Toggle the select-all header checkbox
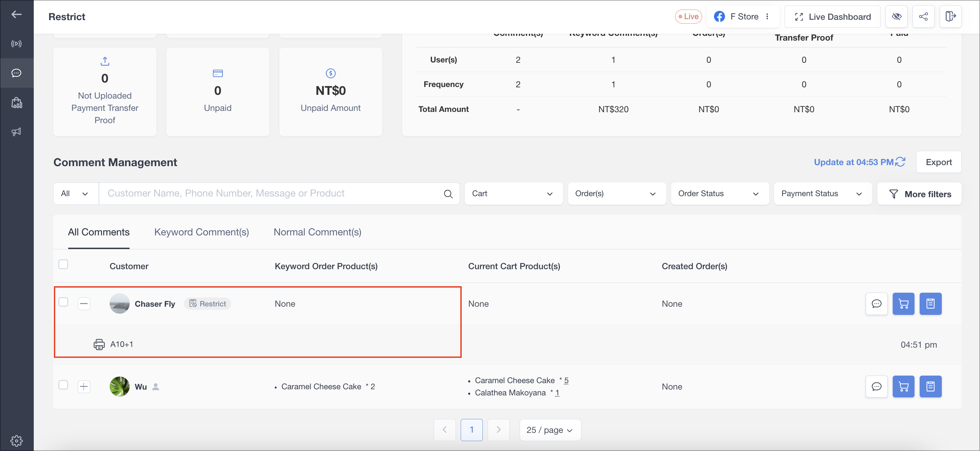This screenshot has height=451, width=980. tap(63, 264)
